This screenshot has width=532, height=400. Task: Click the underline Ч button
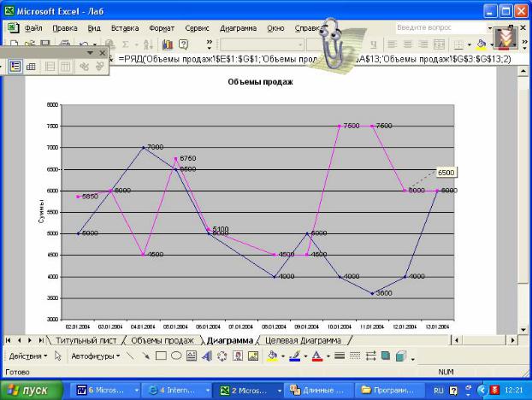373,44
